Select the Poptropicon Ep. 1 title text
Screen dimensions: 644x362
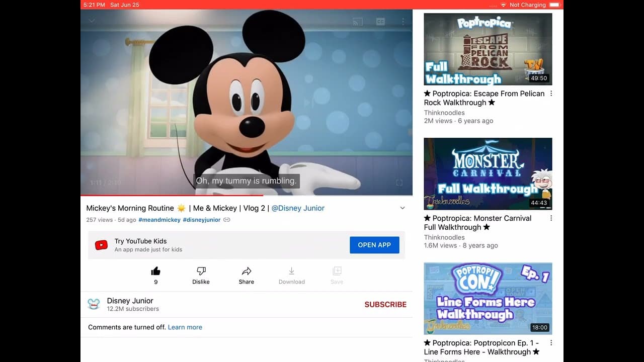pos(482,347)
